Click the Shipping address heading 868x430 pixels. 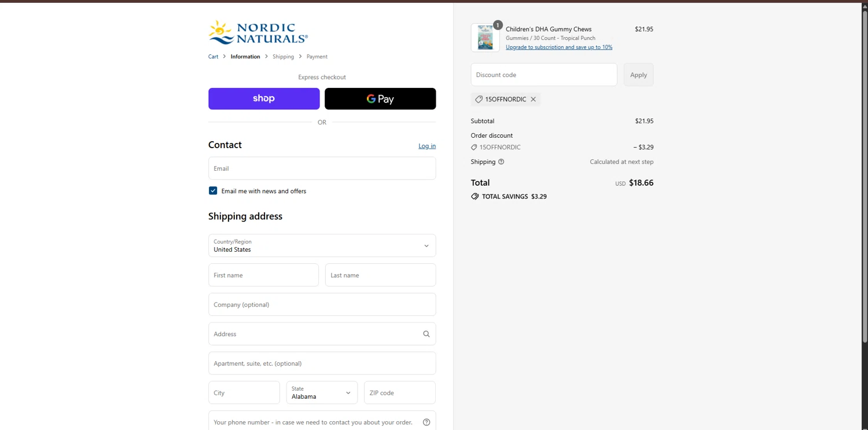pyautogui.click(x=245, y=216)
